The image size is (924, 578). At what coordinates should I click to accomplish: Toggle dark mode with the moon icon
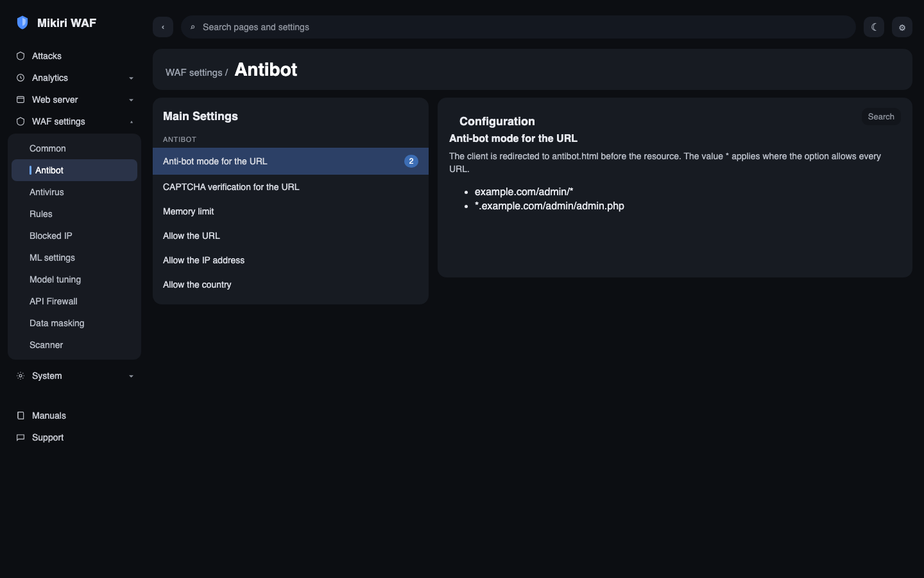point(874,27)
